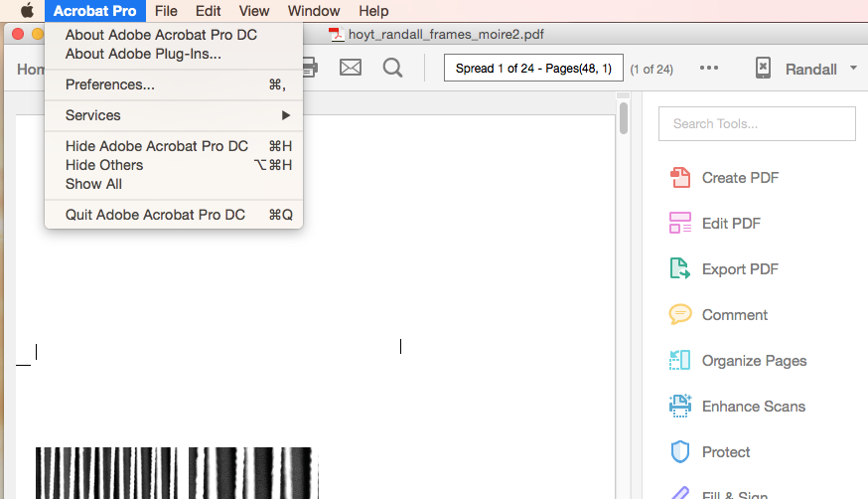This screenshot has width=868, height=499.
Task: Open the Export PDF tool label
Action: pyautogui.click(x=740, y=269)
